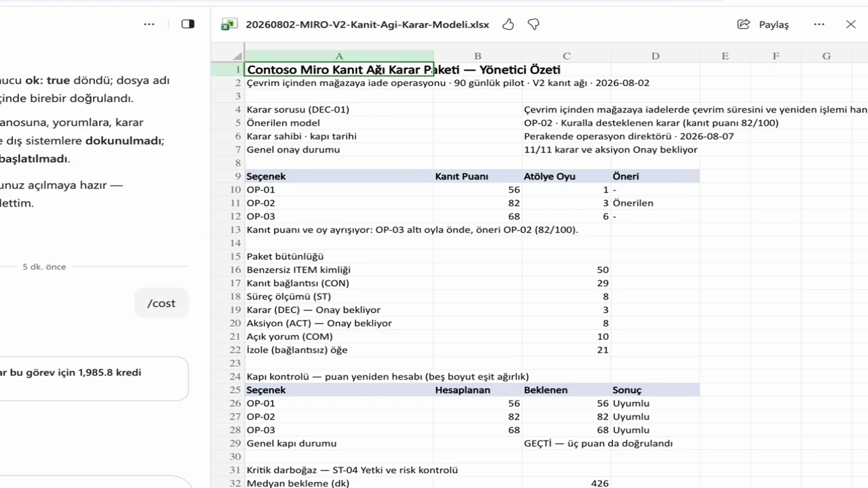Click the '5 dk. önce' timestamp
The width and height of the screenshot is (868, 488).
tap(44, 267)
